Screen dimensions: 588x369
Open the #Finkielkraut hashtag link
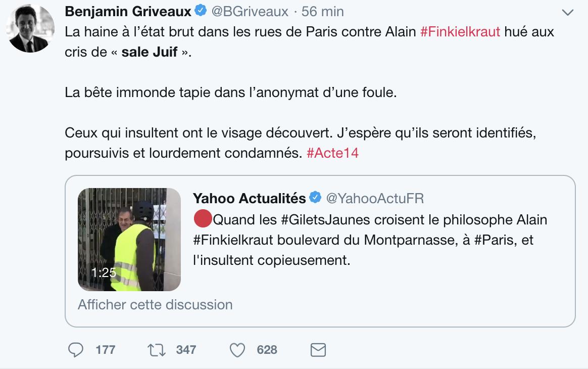pyautogui.click(x=460, y=31)
